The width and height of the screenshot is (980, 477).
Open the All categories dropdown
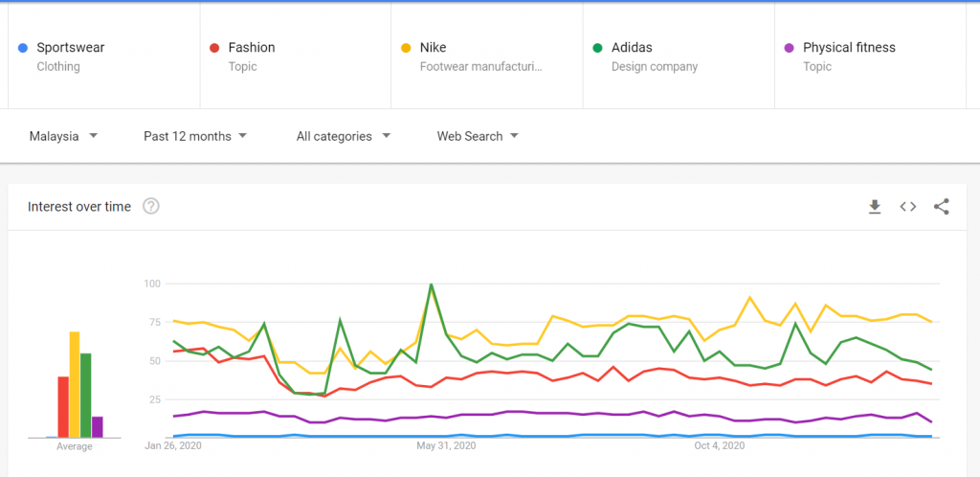tap(344, 136)
